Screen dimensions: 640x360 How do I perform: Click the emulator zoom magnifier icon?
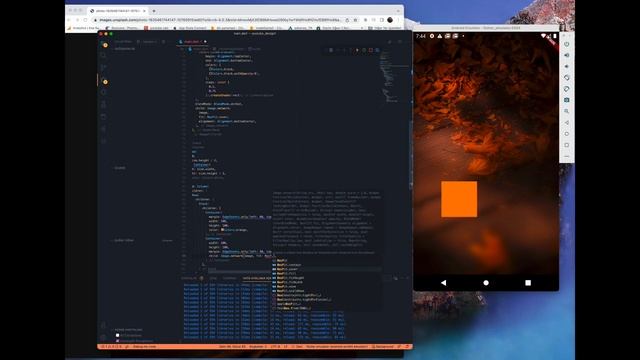click(567, 111)
